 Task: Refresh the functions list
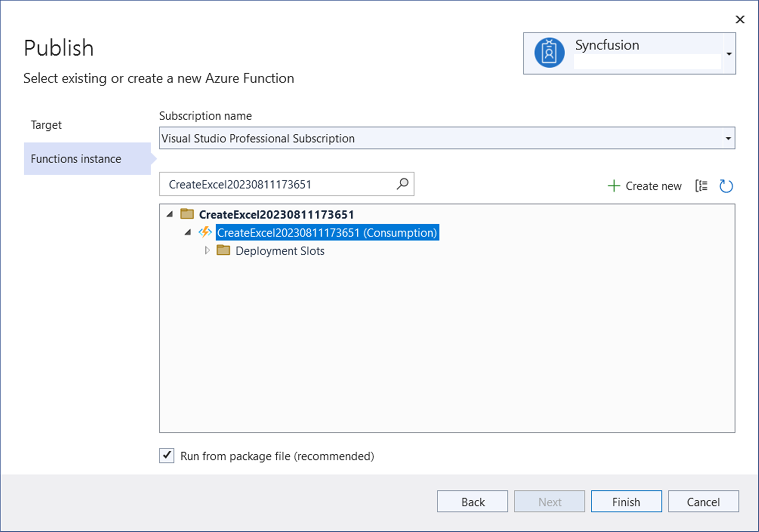tap(726, 186)
